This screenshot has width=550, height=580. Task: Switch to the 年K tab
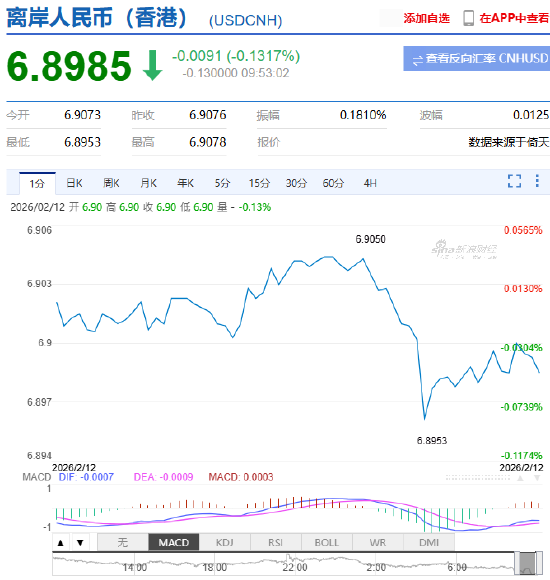pos(185,183)
